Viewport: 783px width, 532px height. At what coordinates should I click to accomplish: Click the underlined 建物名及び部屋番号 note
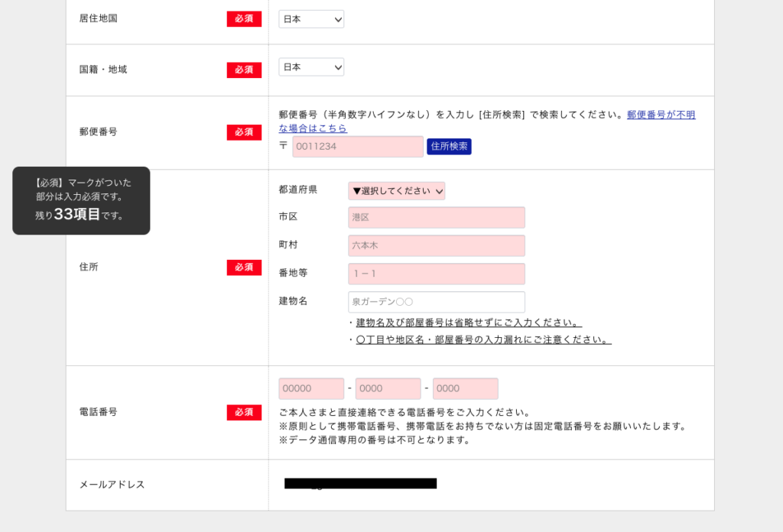468,323
